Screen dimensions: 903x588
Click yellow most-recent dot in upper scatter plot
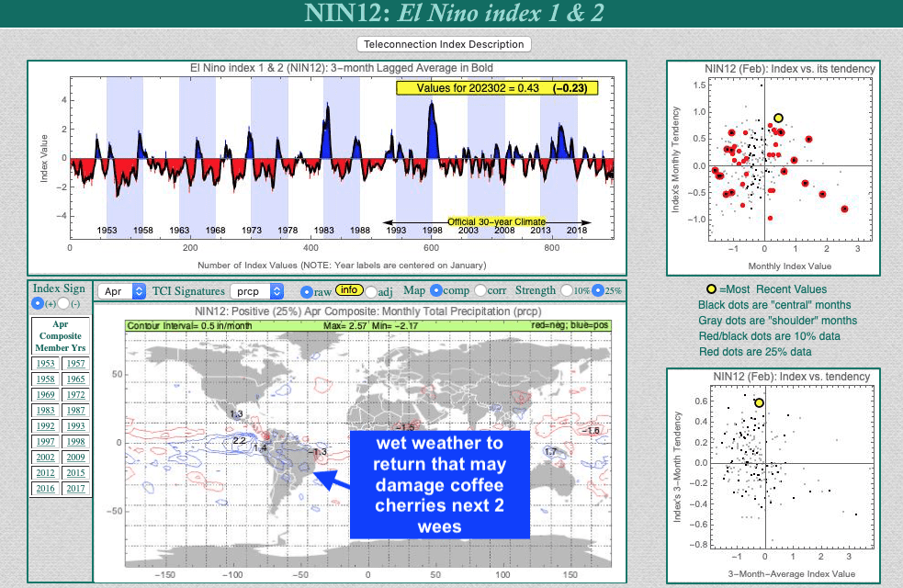click(x=778, y=118)
